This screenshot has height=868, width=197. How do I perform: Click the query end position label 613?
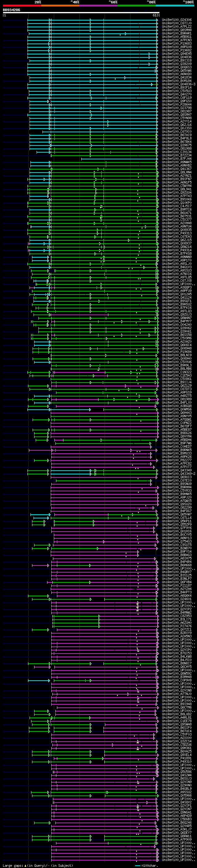point(155,15)
